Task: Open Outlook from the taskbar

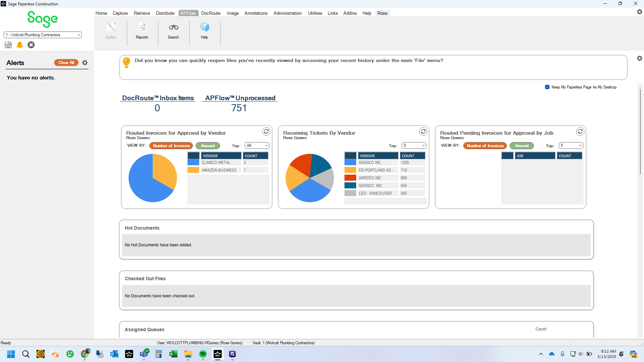Action: click(x=114, y=354)
